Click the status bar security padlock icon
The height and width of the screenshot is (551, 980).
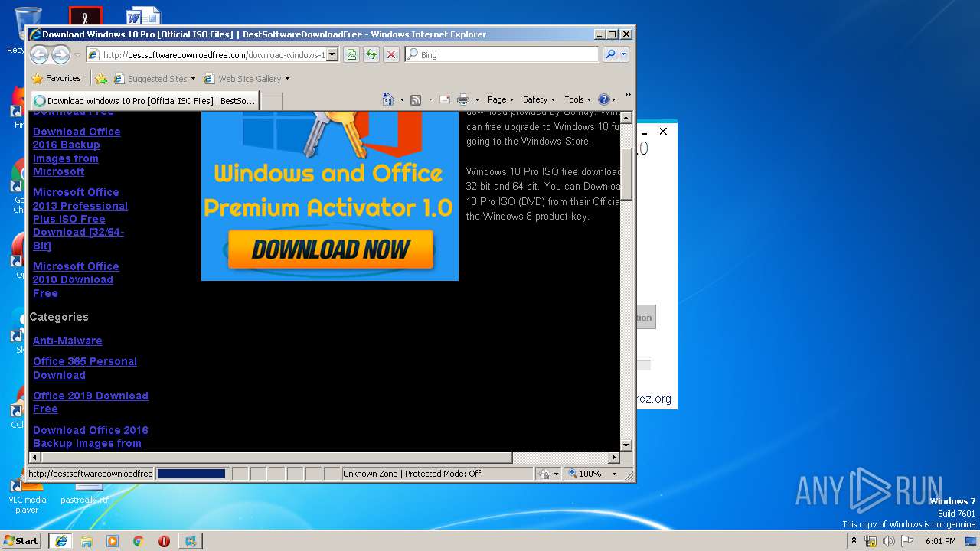point(543,474)
